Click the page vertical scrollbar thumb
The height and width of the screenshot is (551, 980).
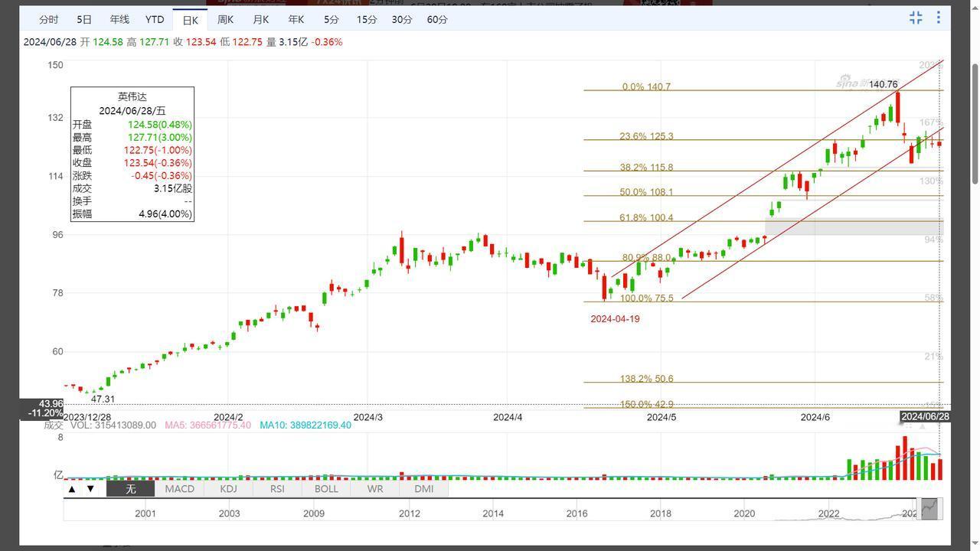coord(975,124)
